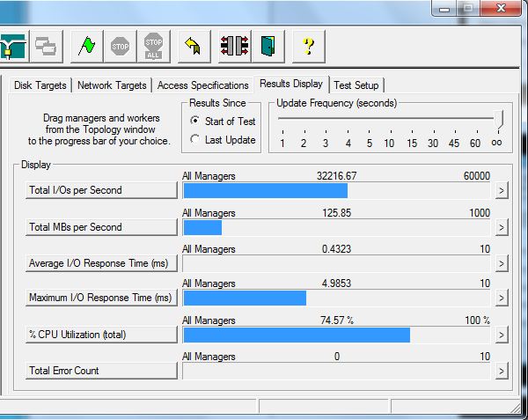Click the Stop All tests icon
This screenshot has width=528, height=420.
pos(154,46)
